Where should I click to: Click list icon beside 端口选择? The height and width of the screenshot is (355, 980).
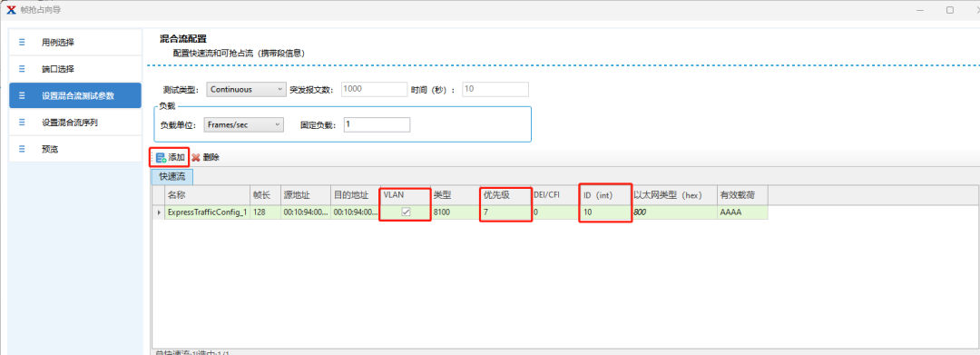22,69
